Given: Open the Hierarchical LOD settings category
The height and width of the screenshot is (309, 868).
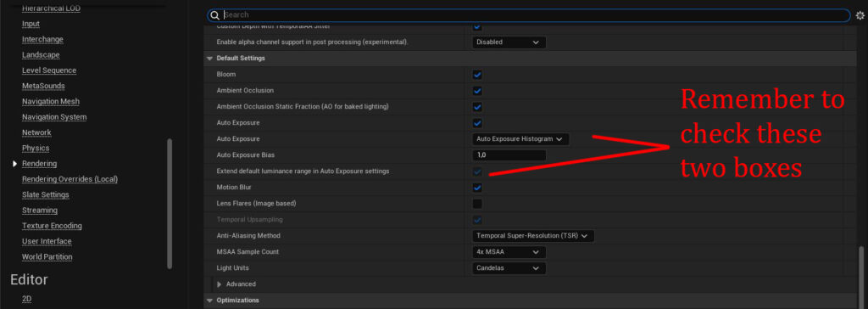Looking at the screenshot, I should click(x=51, y=8).
